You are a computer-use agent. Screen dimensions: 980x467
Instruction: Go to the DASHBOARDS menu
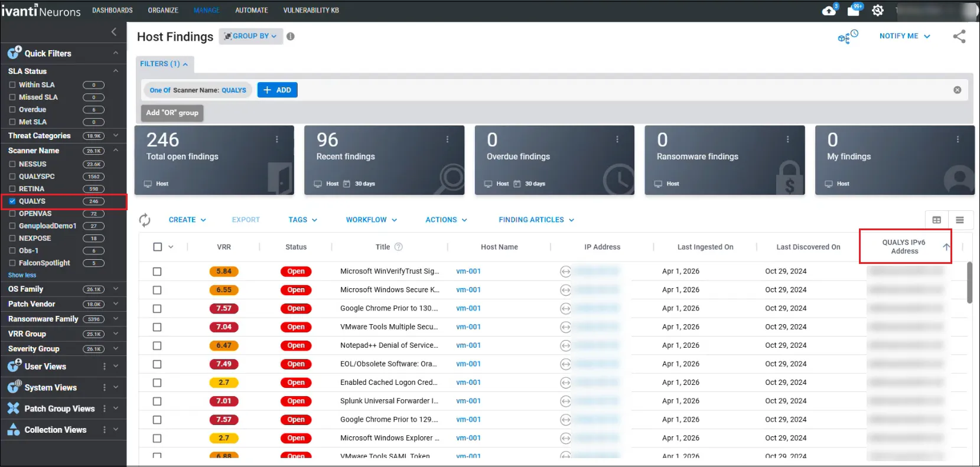point(112,11)
